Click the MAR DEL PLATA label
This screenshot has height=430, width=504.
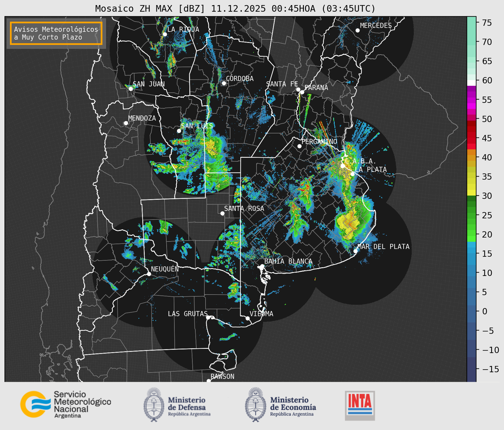383,247
